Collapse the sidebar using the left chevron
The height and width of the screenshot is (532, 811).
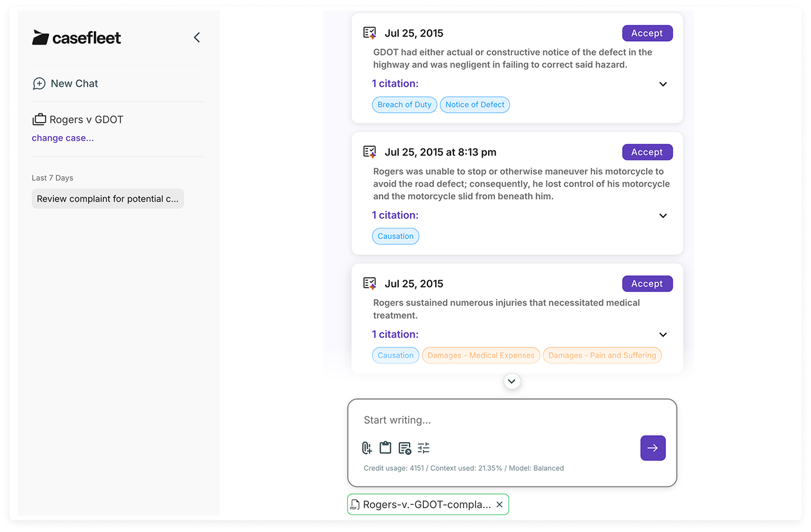(x=196, y=37)
